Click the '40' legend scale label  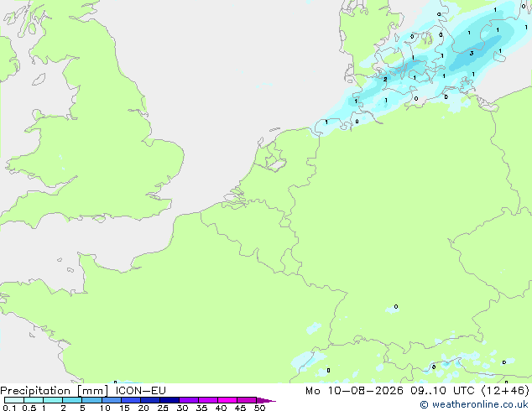pyautogui.click(x=221, y=408)
